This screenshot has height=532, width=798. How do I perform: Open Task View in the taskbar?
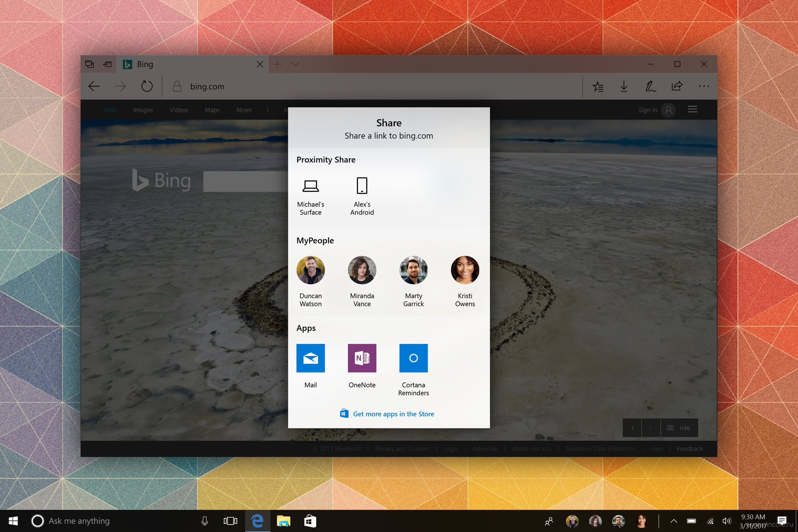click(x=230, y=521)
